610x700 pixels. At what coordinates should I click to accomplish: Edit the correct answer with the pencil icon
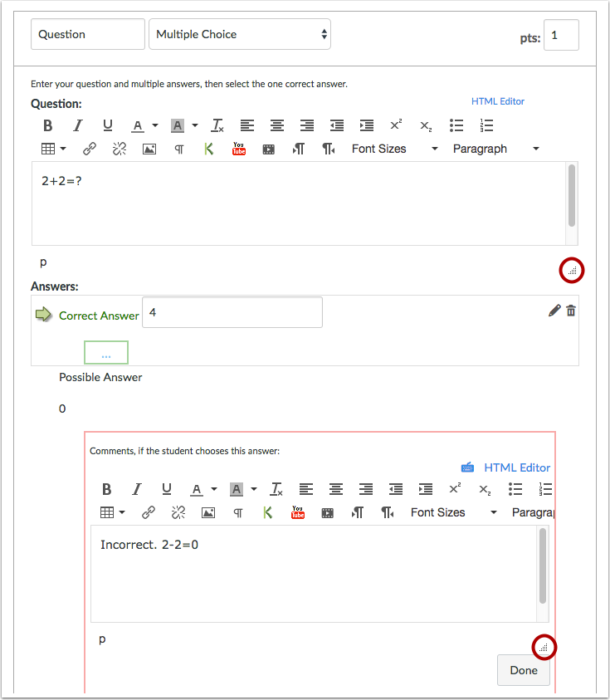554,311
